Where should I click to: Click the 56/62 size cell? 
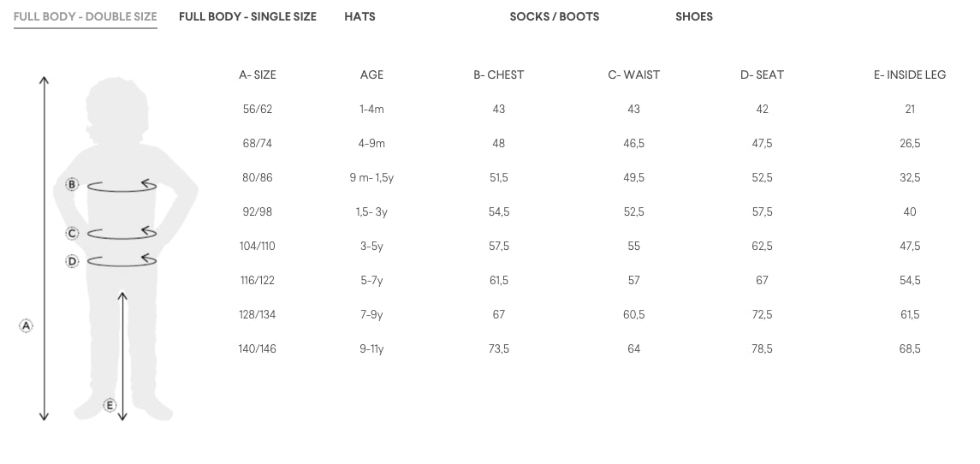[257, 109]
